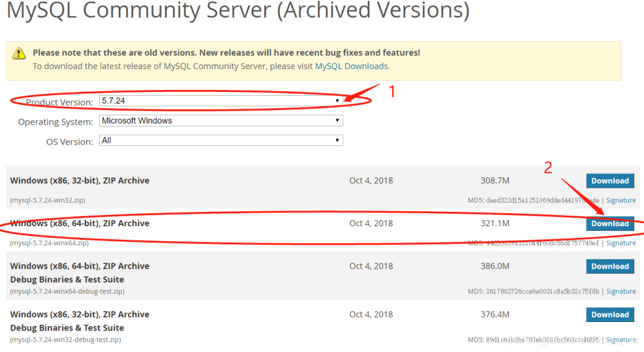Click the 'Operating System:' label
Image resolution: width=644 pixels, height=352 pixels.
(x=56, y=122)
